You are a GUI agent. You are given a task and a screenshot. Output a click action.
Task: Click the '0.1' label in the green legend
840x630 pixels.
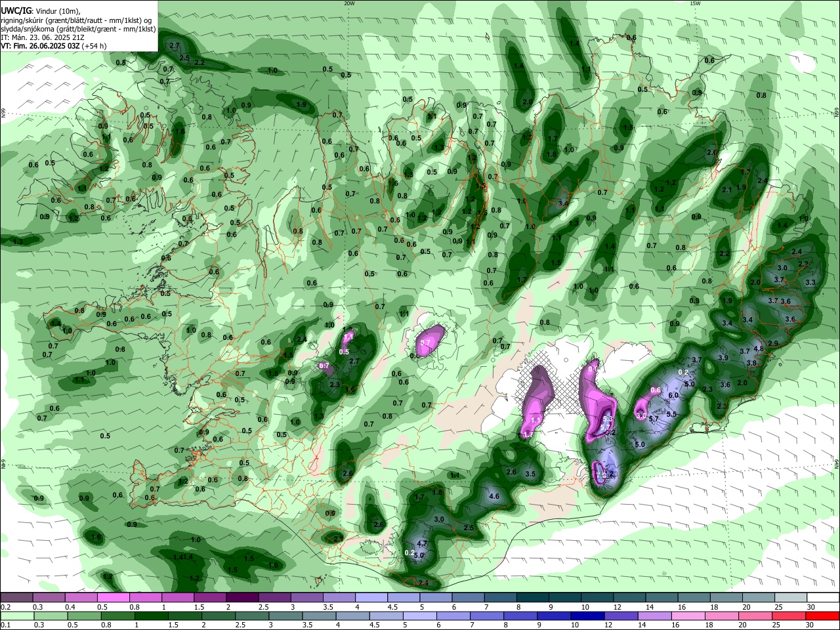click(x=5, y=625)
